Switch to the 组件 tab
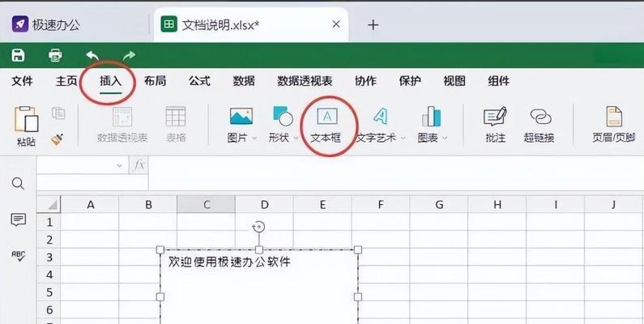This screenshot has height=324, width=644. (499, 81)
